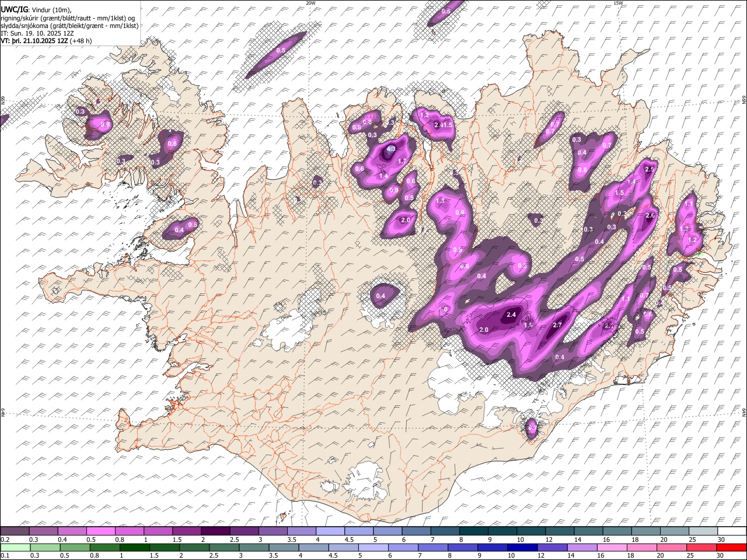Select the white swatch above the upper 30 label

(732, 531)
